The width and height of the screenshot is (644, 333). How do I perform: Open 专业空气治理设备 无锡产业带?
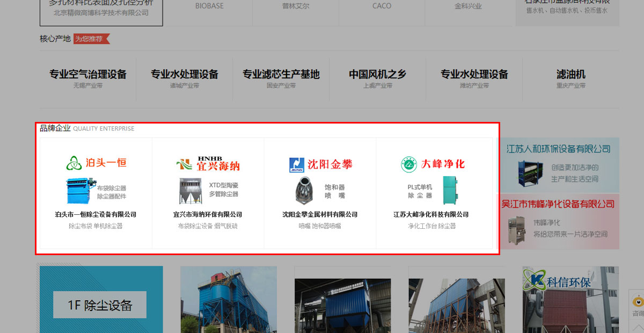point(88,79)
